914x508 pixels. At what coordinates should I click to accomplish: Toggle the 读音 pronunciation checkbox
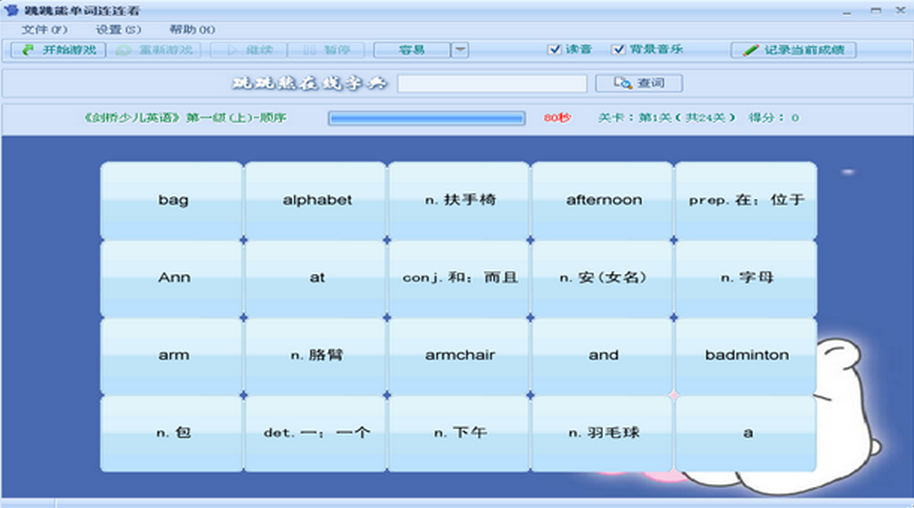coord(554,50)
